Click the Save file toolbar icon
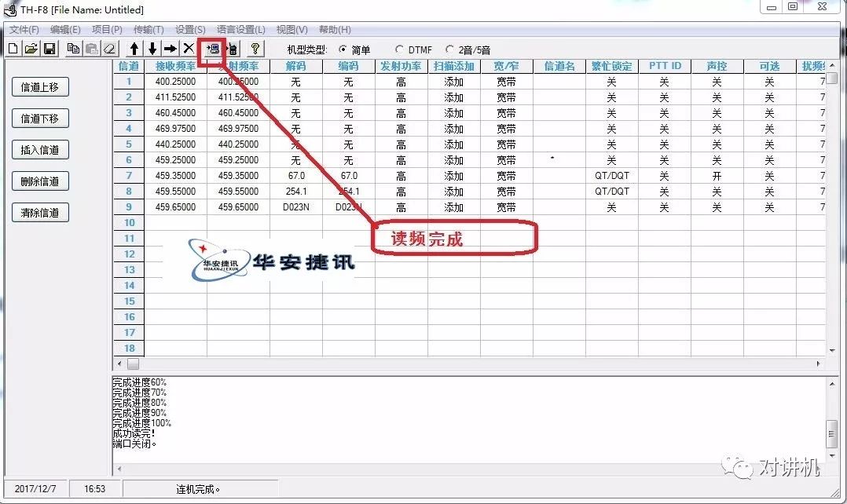The height and width of the screenshot is (504, 847). 49,48
